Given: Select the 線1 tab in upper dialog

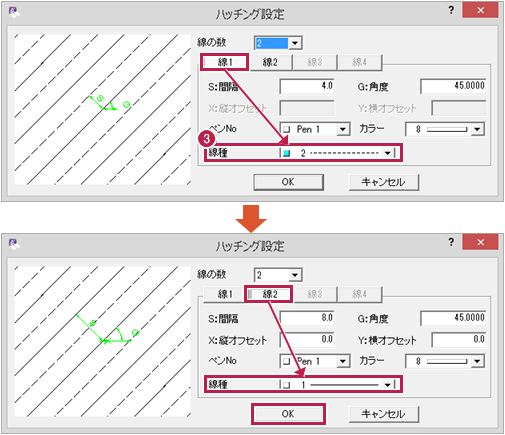Looking at the screenshot, I should pyautogui.click(x=225, y=62).
